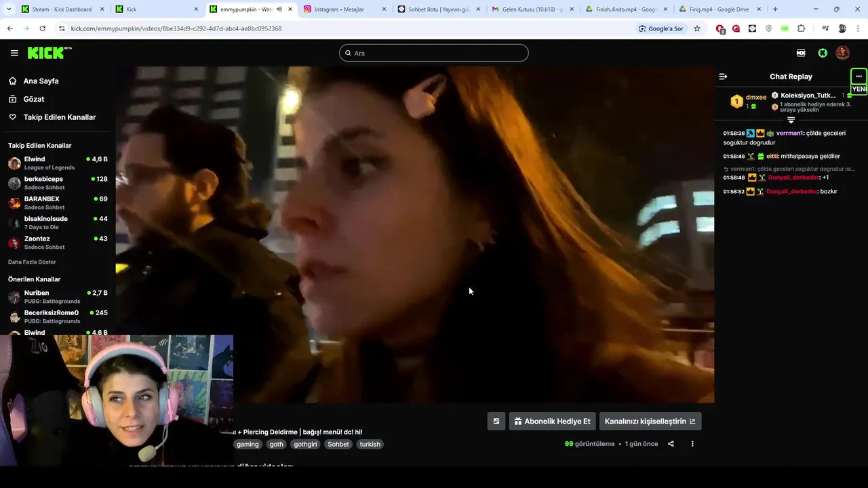This screenshot has height=488, width=868.
Task: Open video three-dot more options
Action: (692, 444)
